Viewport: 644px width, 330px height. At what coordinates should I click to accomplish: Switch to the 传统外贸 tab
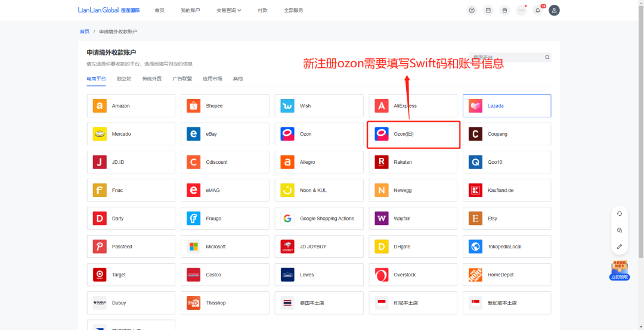point(152,79)
